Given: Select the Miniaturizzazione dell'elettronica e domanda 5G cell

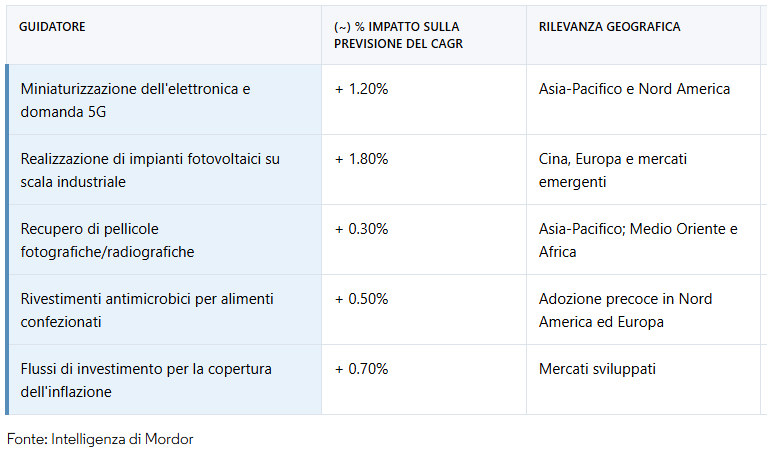Looking at the screenshot, I should [135, 100].
